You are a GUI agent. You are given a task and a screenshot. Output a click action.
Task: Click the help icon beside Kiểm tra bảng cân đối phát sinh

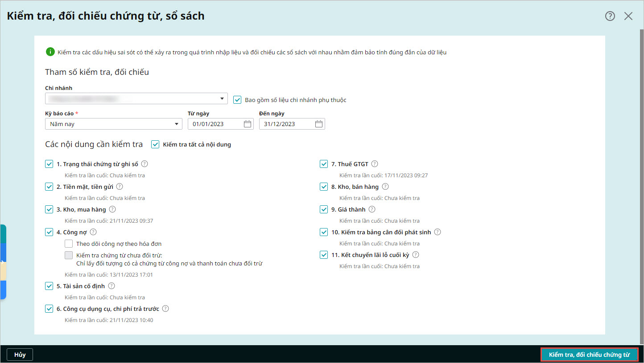pyautogui.click(x=438, y=232)
